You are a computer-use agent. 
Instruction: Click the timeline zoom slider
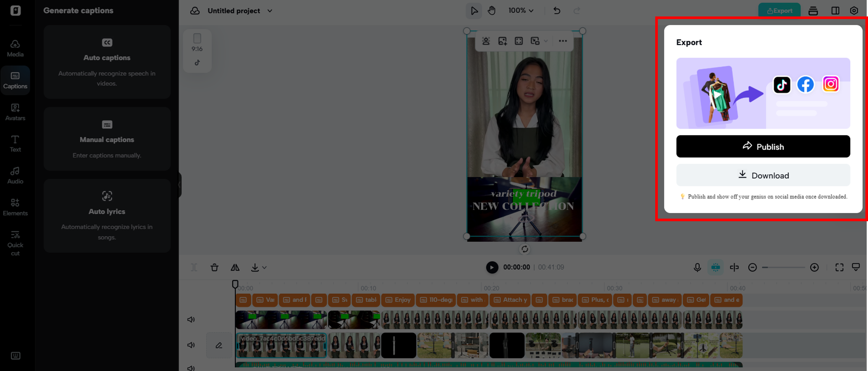click(x=783, y=268)
